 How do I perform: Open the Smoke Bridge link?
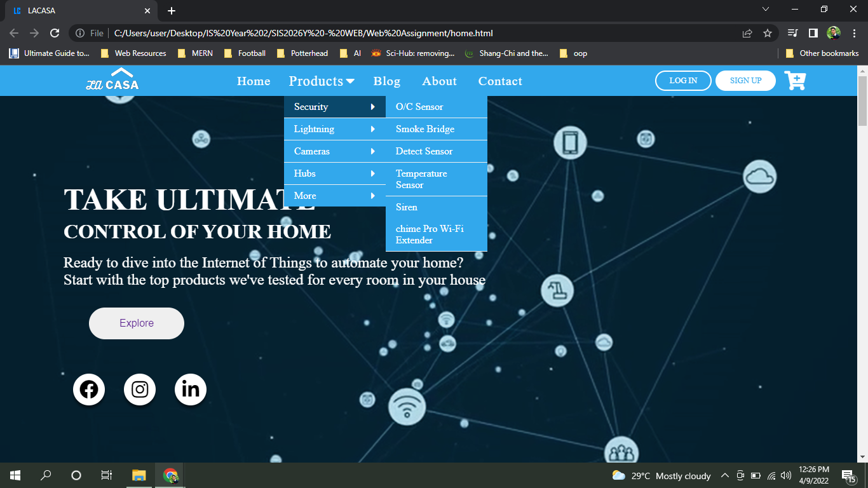pyautogui.click(x=424, y=129)
